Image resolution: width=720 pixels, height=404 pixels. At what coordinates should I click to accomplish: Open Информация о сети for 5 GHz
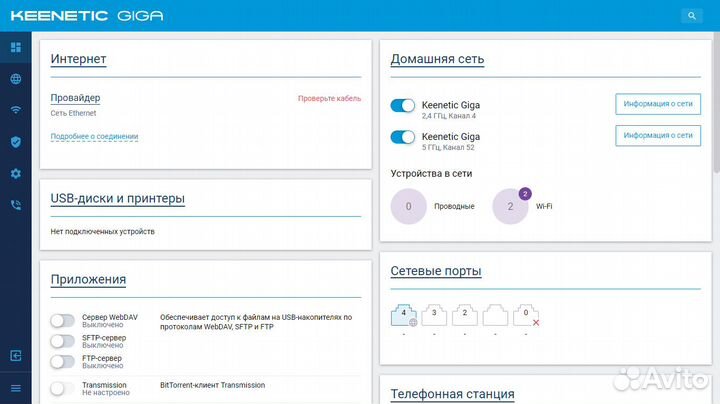[658, 135]
